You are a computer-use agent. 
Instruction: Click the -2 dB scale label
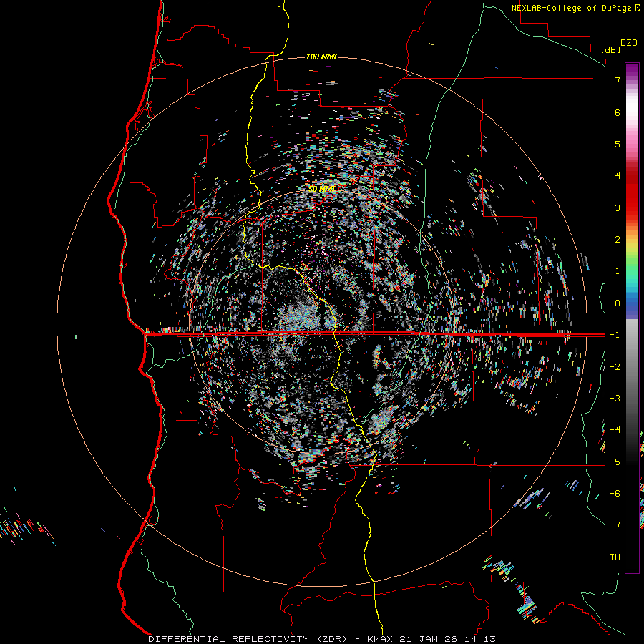pos(615,366)
